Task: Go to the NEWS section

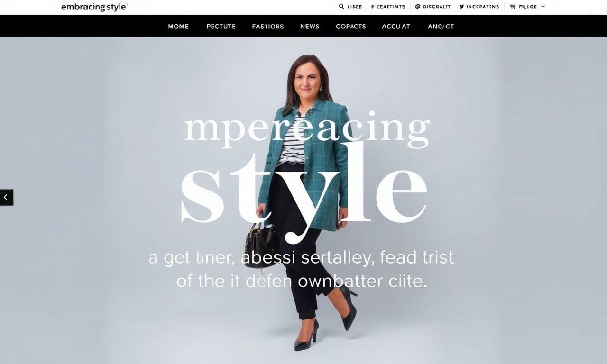Action: tap(310, 27)
